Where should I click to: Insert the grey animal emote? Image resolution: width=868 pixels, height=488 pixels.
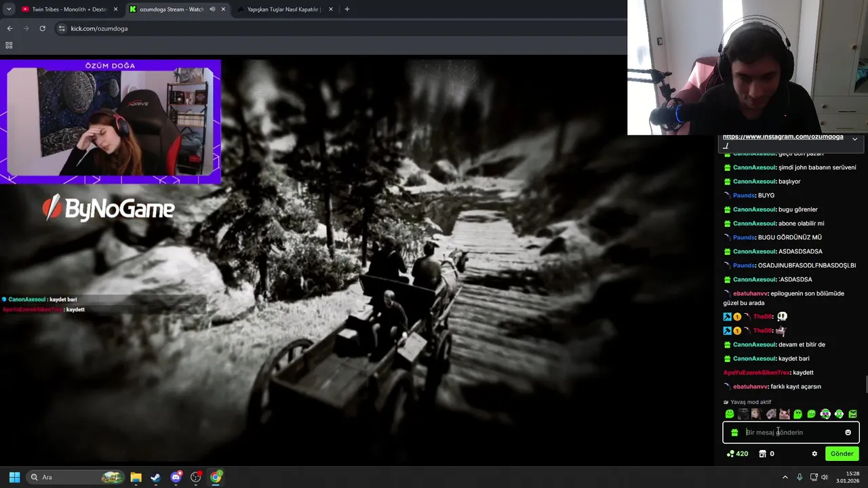pos(771,414)
